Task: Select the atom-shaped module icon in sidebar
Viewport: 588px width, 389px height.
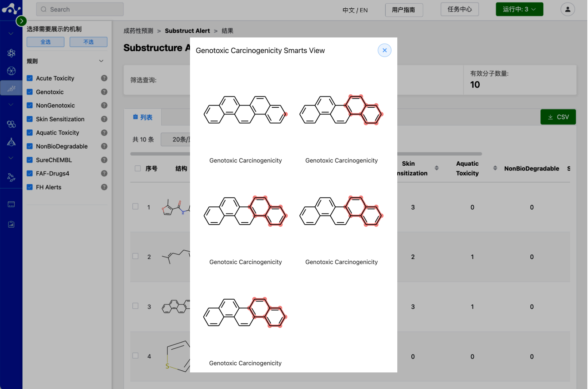Action: pyautogui.click(x=11, y=53)
